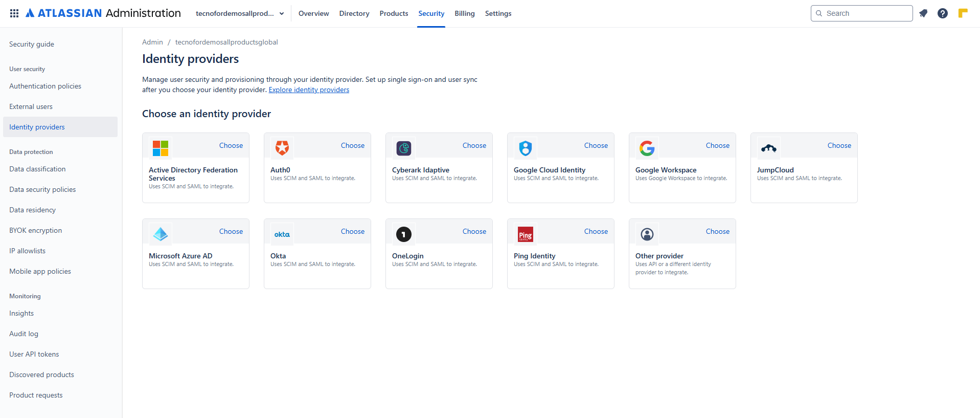Click the Google Cloud Identity shield icon
Image resolution: width=980 pixels, height=418 pixels.
coord(526,148)
